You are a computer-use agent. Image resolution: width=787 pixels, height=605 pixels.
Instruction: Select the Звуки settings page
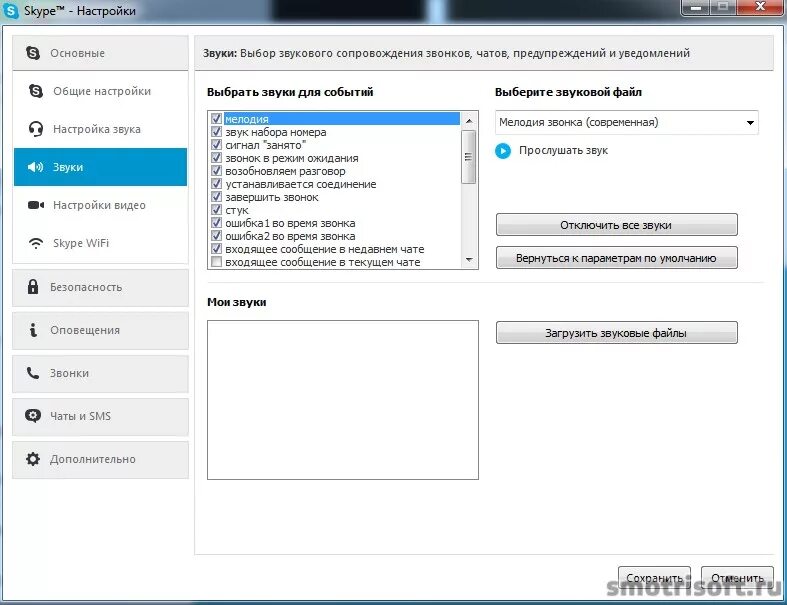pyautogui.click(x=100, y=167)
